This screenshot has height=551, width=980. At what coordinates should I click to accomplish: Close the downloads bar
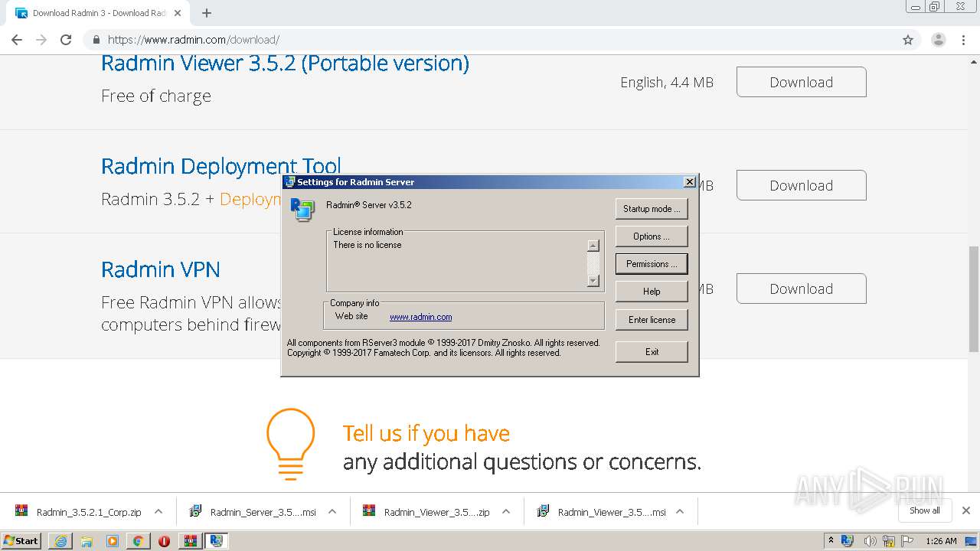(965, 510)
